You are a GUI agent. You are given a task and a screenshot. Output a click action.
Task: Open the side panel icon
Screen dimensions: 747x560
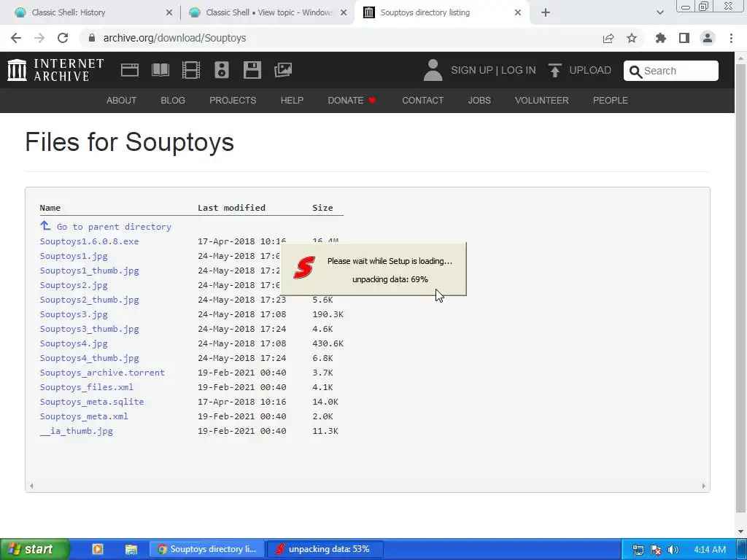[684, 38]
